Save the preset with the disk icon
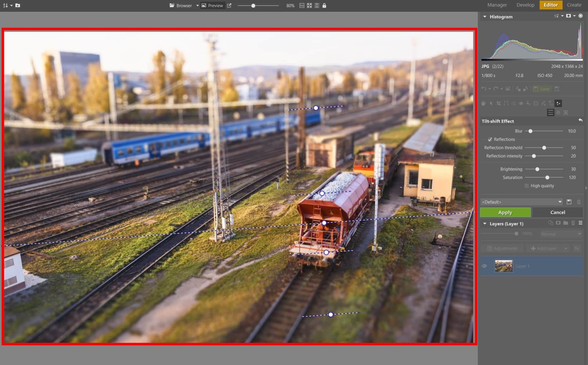The image size is (588, 365). click(569, 202)
